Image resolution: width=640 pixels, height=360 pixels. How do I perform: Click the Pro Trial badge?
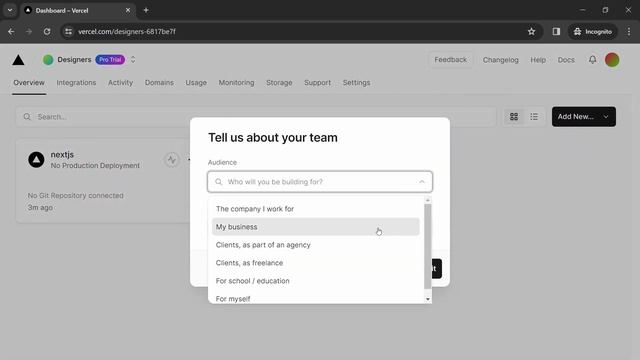click(x=110, y=60)
